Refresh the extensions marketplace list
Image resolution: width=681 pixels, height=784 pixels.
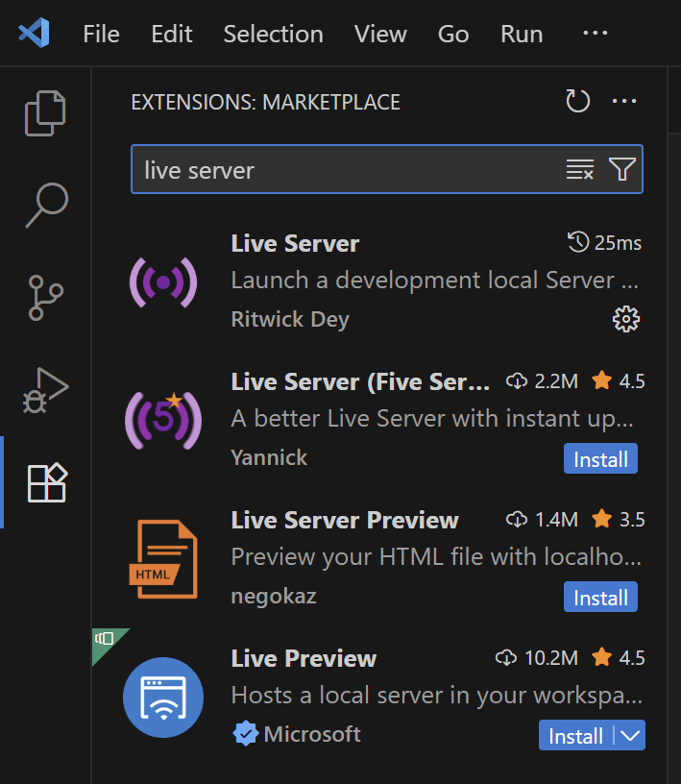(577, 101)
